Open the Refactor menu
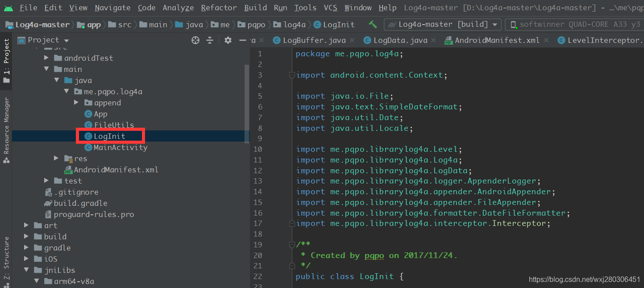The image size is (644, 288). [x=218, y=7]
